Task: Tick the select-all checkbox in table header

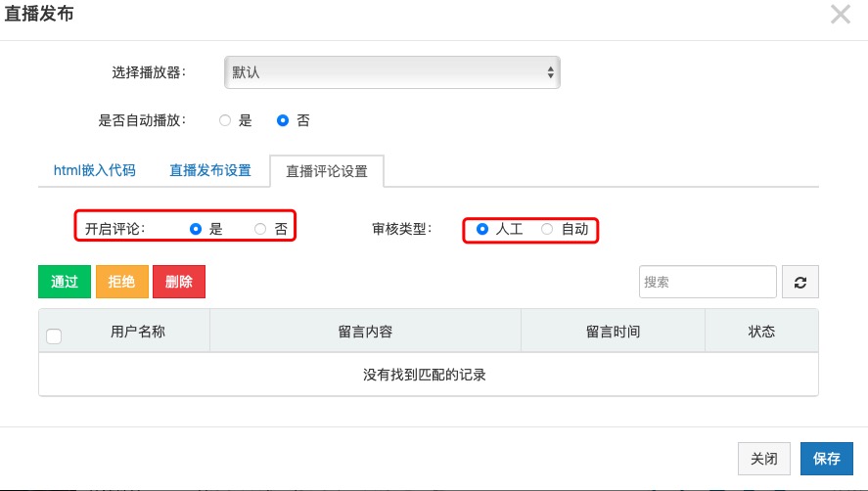Action: coord(54,336)
